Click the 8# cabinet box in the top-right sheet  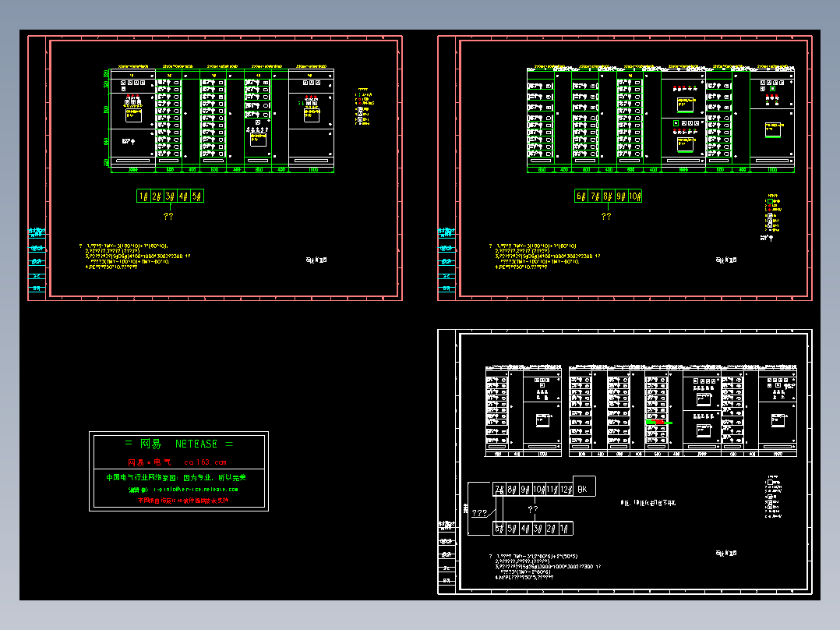(608, 196)
